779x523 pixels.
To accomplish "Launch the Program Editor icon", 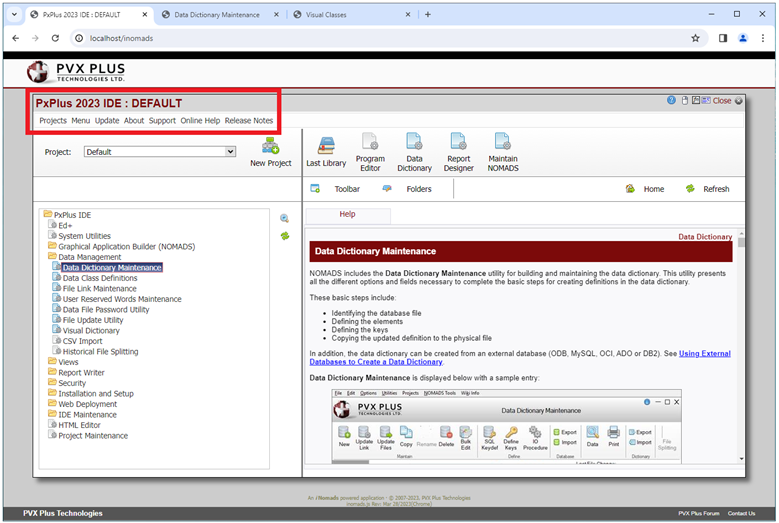I will (x=370, y=142).
